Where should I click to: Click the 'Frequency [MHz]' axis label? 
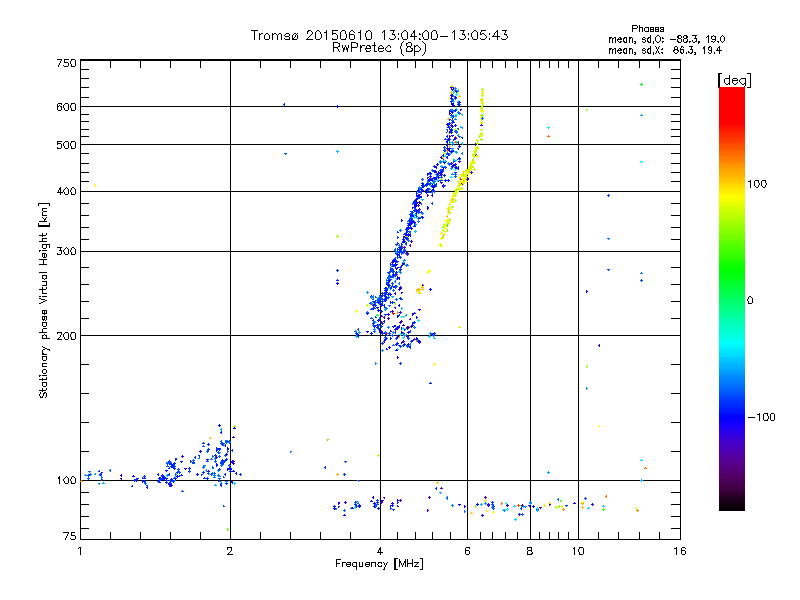click(x=379, y=564)
